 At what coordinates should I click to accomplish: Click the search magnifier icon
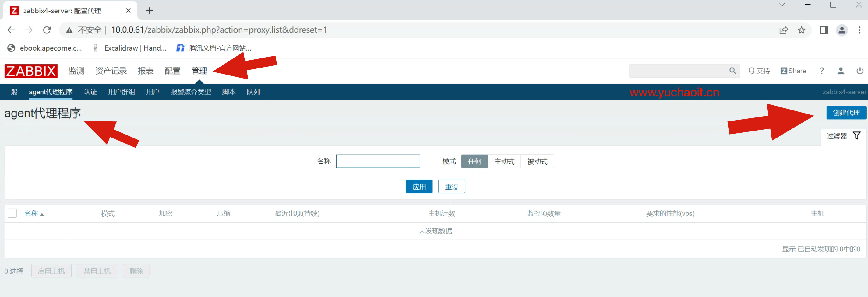732,71
